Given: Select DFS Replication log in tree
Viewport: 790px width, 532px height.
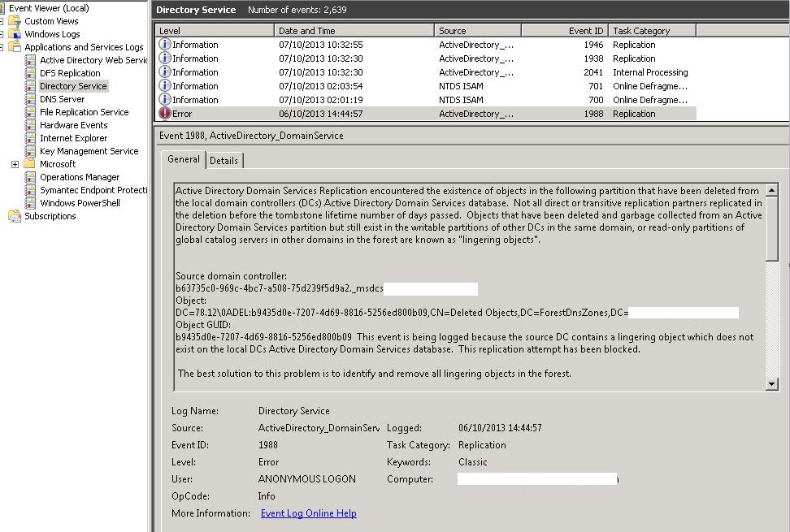Looking at the screenshot, I should pos(70,73).
